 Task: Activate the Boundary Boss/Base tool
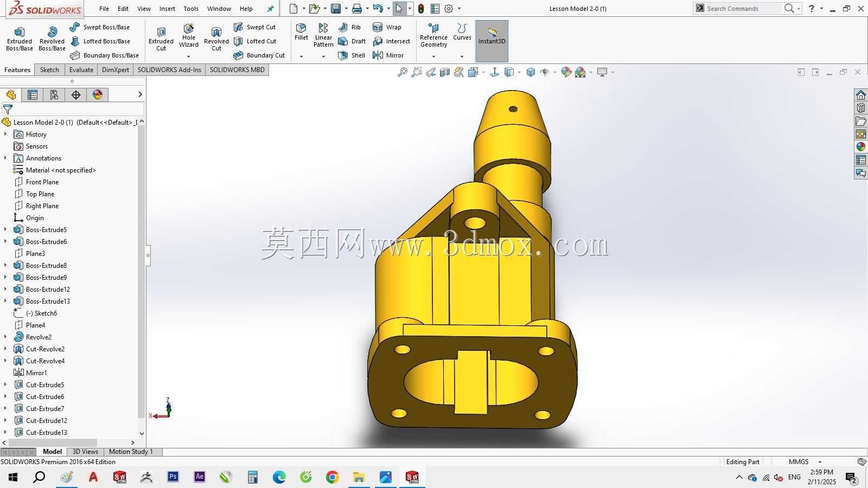(x=104, y=55)
